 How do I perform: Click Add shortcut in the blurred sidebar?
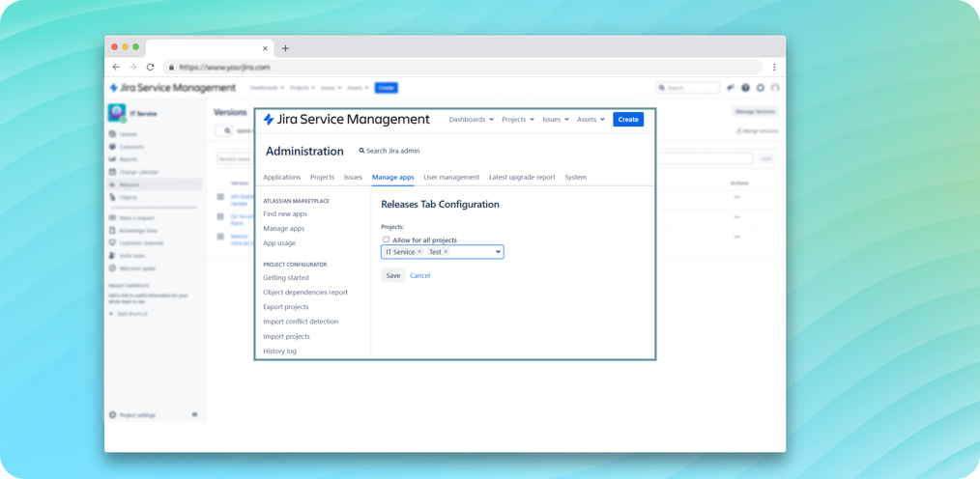(129, 314)
